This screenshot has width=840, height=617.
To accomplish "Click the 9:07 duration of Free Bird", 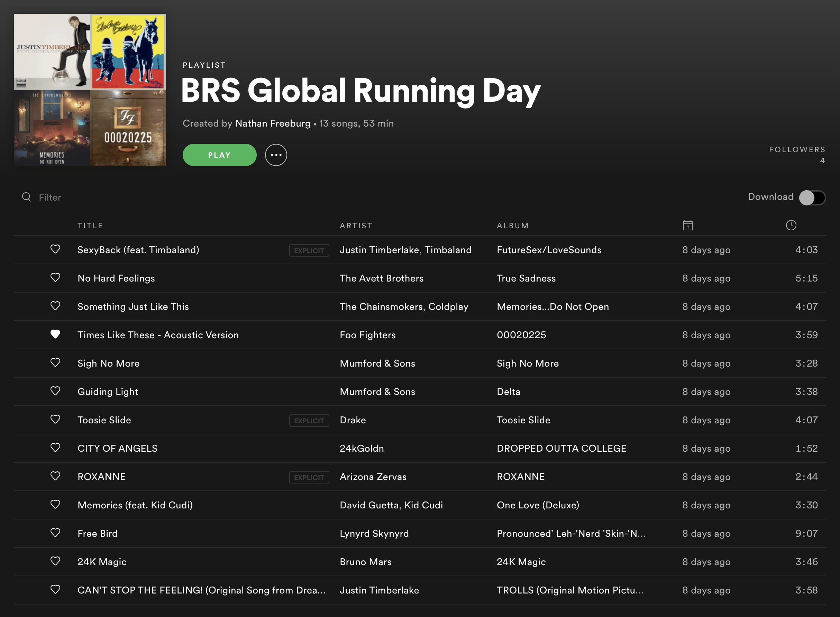I will [x=806, y=534].
